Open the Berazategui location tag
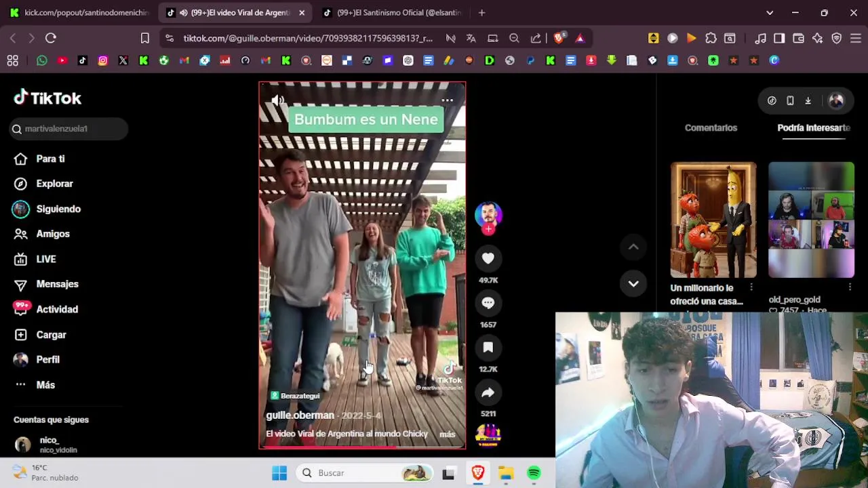 click(295, 396)
